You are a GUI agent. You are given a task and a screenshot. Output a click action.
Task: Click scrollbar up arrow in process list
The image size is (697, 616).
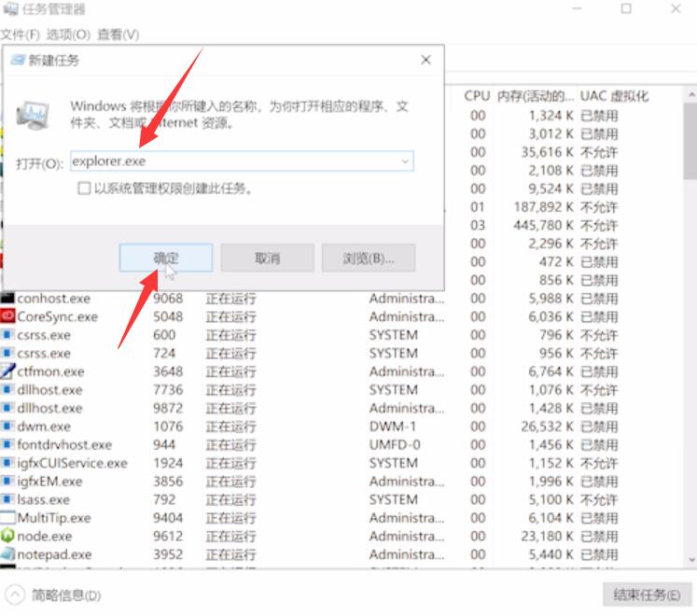point(691,95)
